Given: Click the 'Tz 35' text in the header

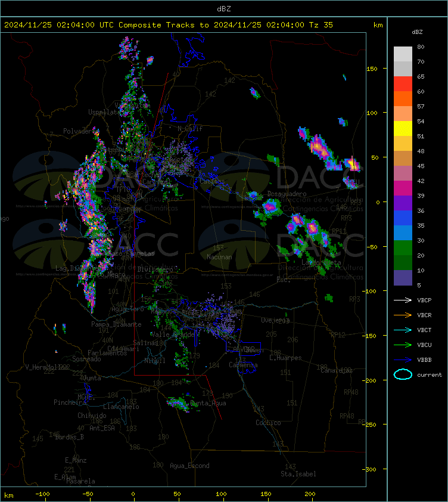Looking at the screenshot, I should pos(321,25).
